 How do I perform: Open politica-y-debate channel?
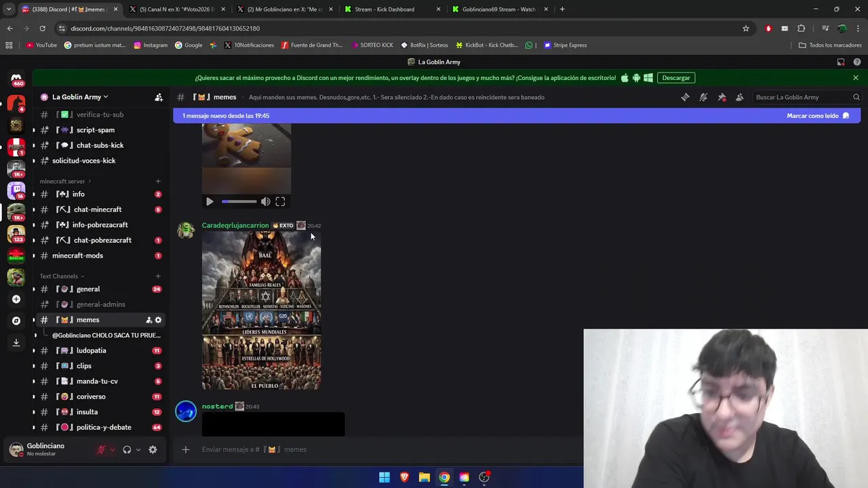(x=100, y=428)
